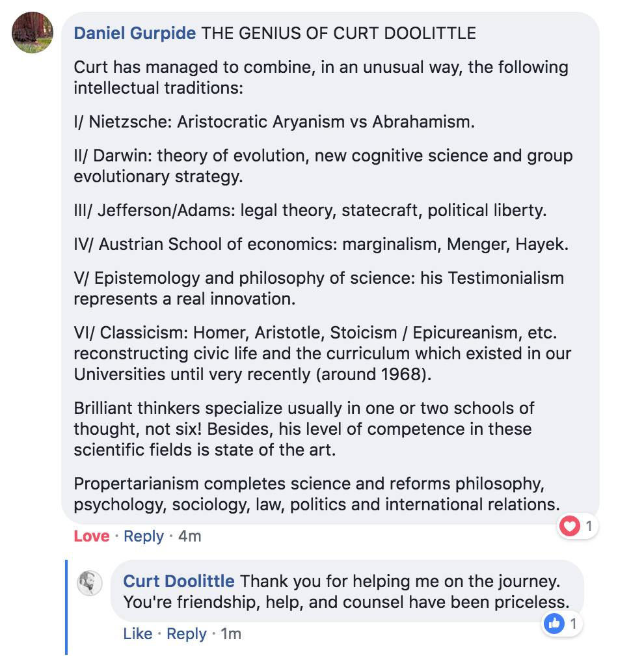
Task: Click the Jefferson/Adams legal theory line
Action: (x=310, y=211)
